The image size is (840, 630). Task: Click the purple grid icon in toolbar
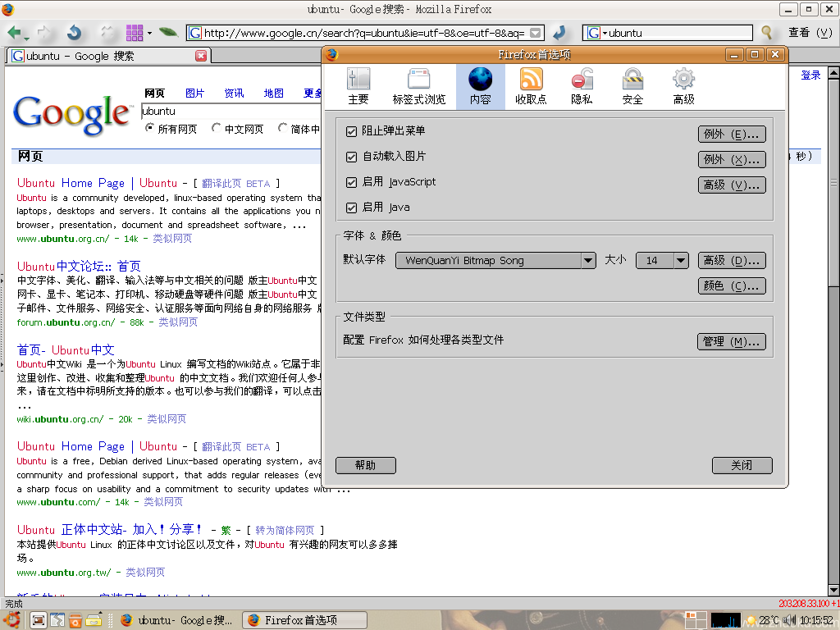coord(135,33)
